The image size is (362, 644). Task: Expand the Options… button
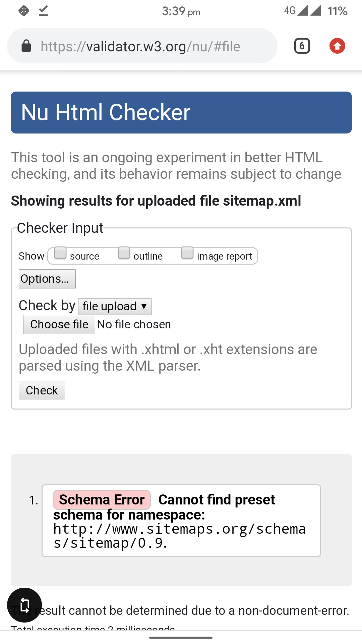click(x=47, y=279)
